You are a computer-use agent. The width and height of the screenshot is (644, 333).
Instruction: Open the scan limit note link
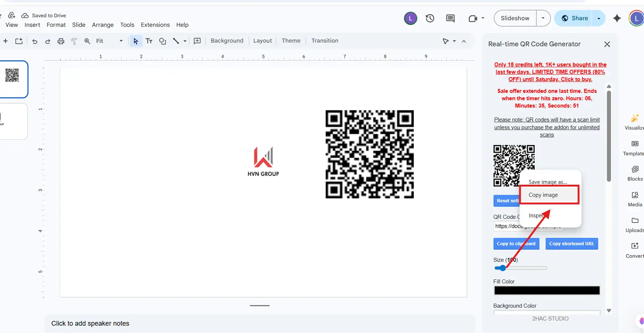[x=547, y=127]
